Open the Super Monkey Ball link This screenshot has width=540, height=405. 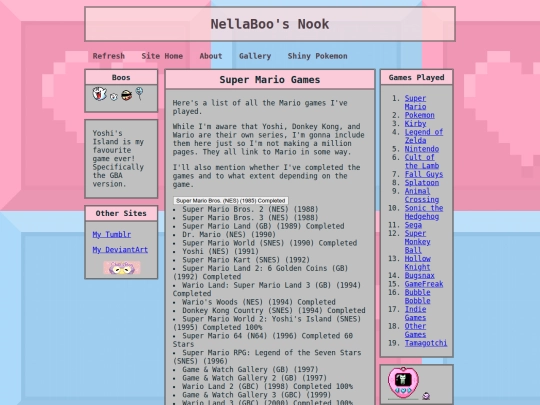coord(417,242)
